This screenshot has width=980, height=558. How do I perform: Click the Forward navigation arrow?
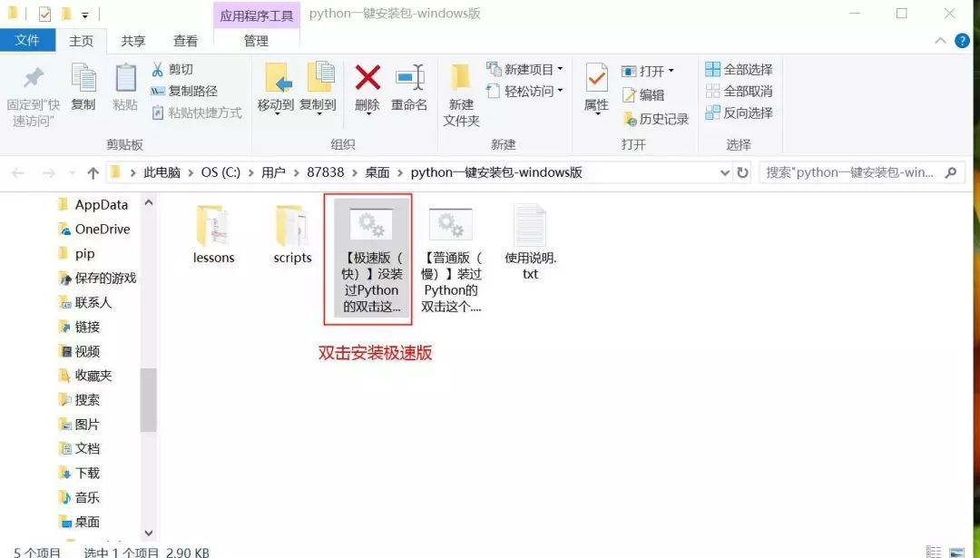pyautogui.click(x=48, y=173)
